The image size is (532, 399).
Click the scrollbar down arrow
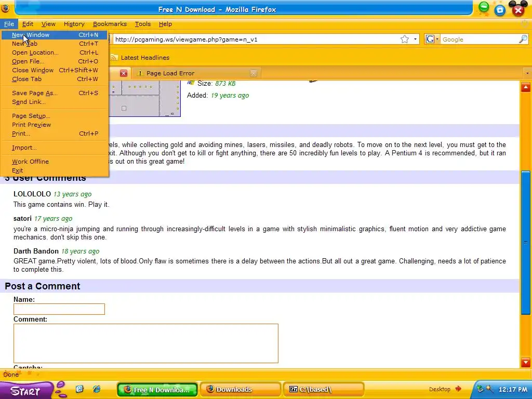pos(526,362)
